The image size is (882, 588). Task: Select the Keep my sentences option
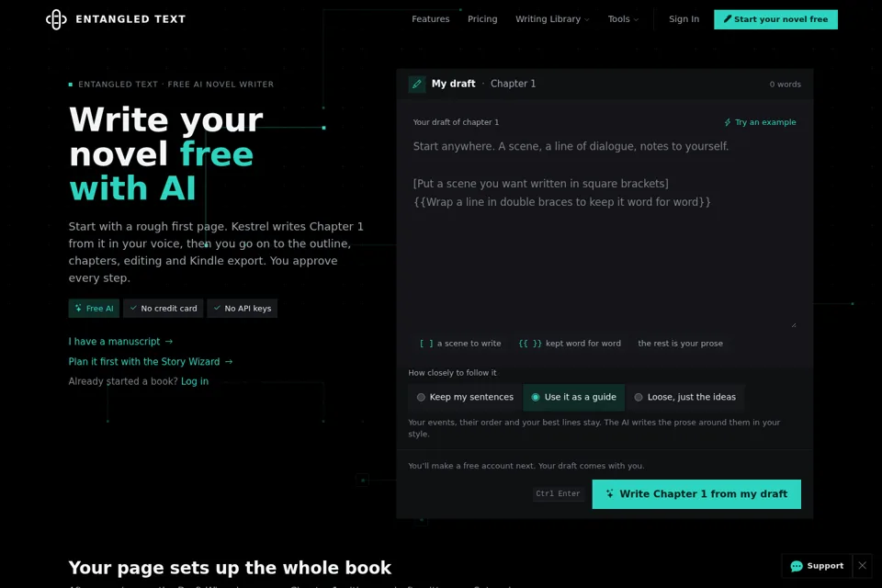click(x=465, y=397)
